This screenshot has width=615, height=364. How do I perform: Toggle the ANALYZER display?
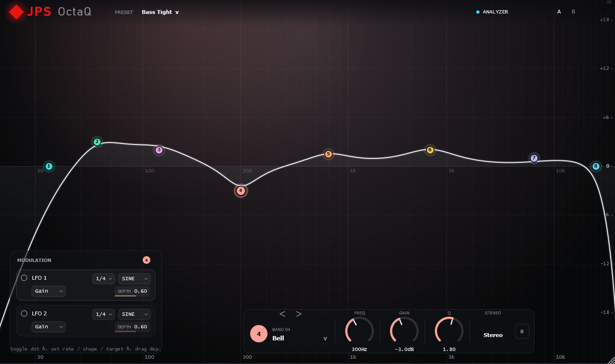point(492,12)
